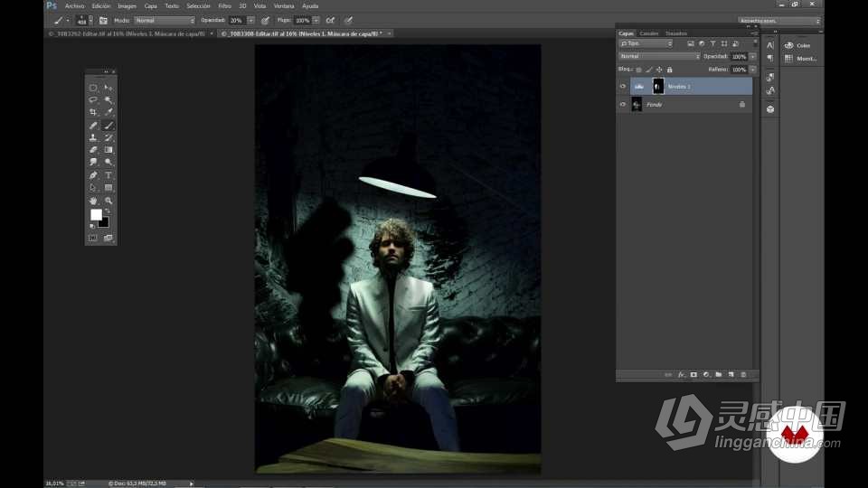The height and width of the screenshot is (488, 868).
Task: Open layer Opacidad 100% dropdown arrow
Action: point(753,56)
